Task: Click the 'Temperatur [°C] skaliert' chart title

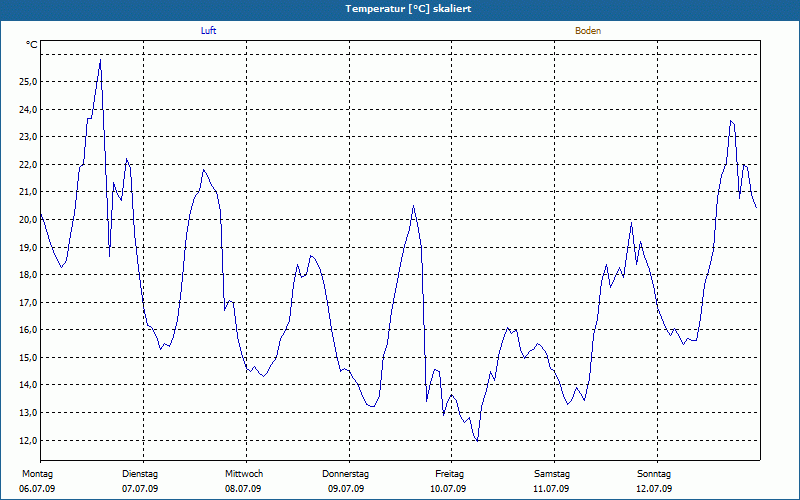Action: [408, 9]
